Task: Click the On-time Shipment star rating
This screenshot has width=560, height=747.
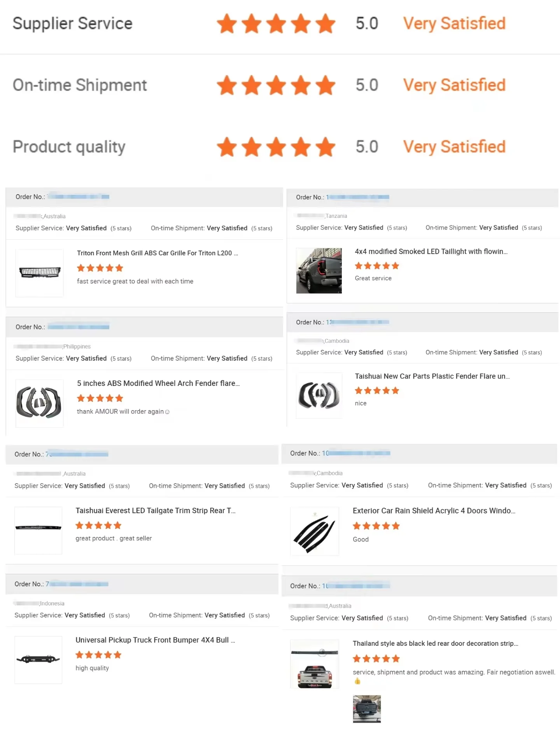Action: (x=276, y=85)
